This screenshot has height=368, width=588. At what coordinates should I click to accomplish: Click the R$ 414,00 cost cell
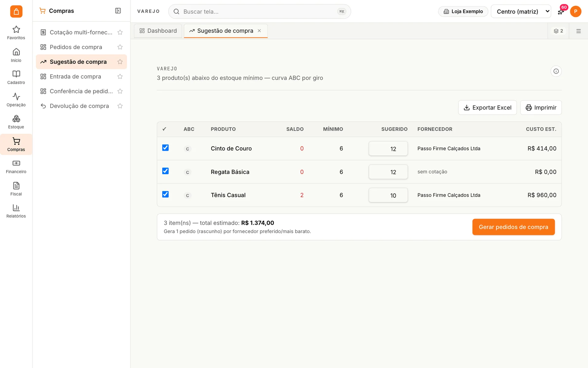pos(542,148)
